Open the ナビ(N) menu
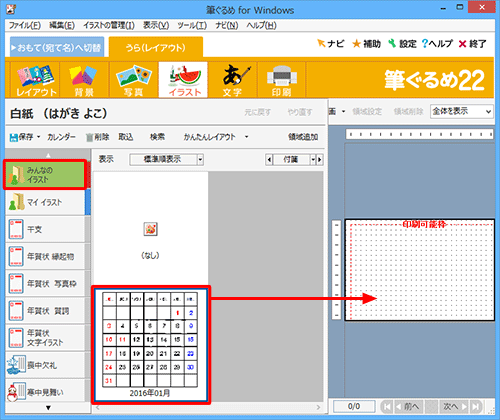 [226, 26]
